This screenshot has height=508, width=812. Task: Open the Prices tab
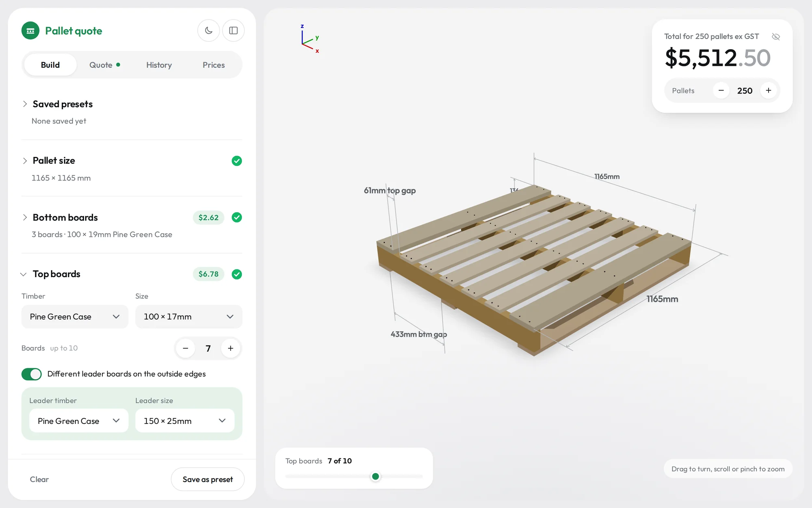(x=214, y=65)
